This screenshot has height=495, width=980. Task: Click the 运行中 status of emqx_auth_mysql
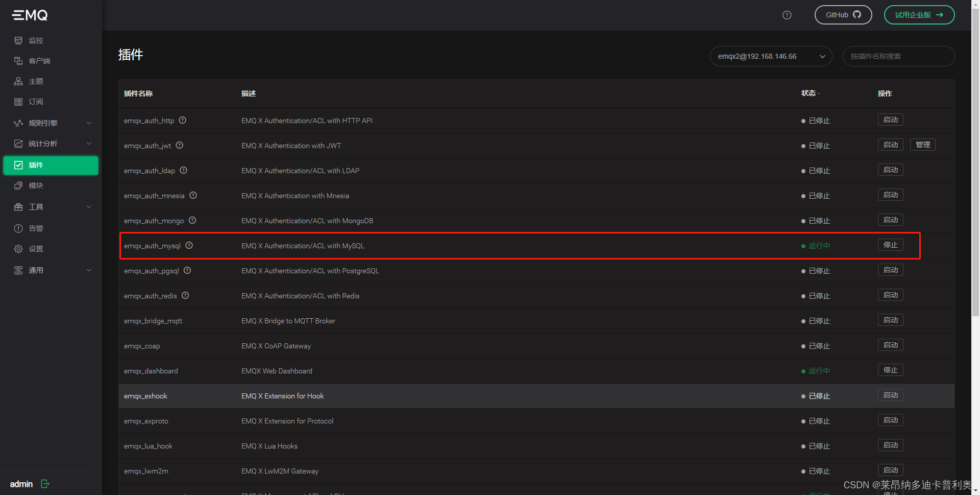[816, 246]
